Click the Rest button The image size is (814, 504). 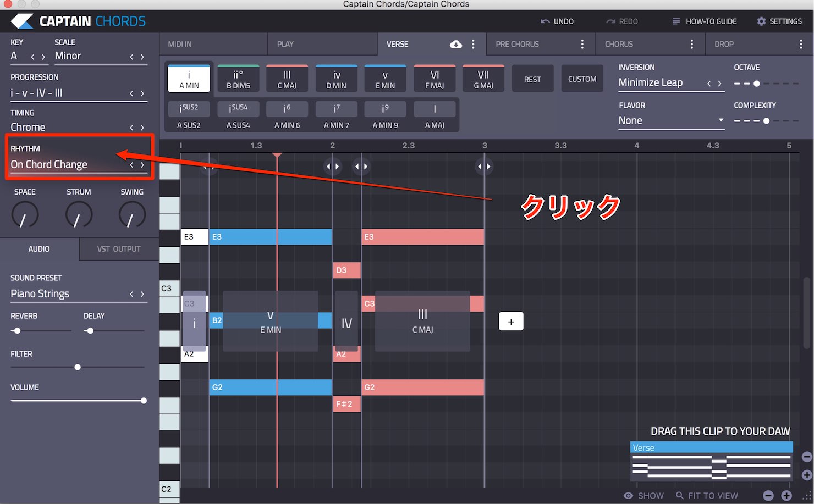pos(532,79)
